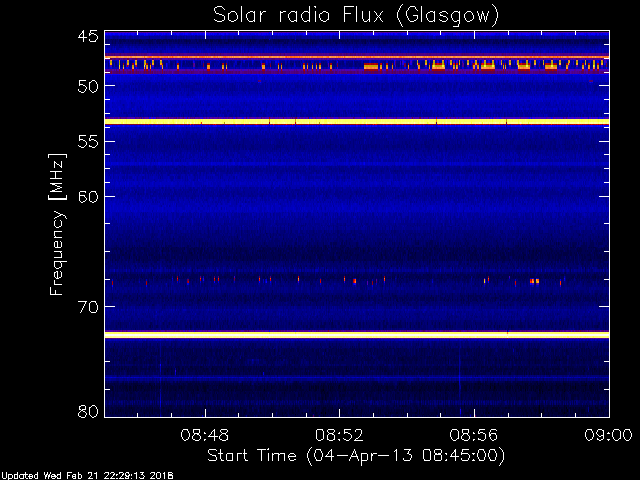640x480 pixels.
Task: Click the thin orange line near 47 MHz
Action: click(357, 57)
